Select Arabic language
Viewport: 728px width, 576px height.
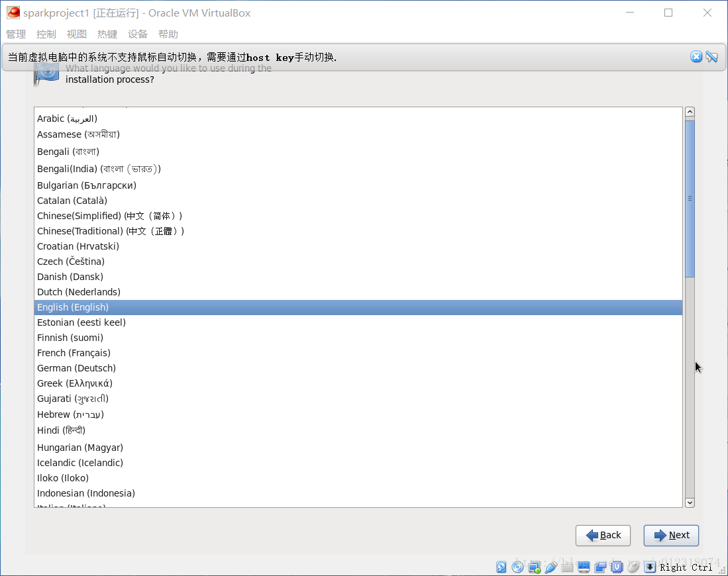pos(358,119)
